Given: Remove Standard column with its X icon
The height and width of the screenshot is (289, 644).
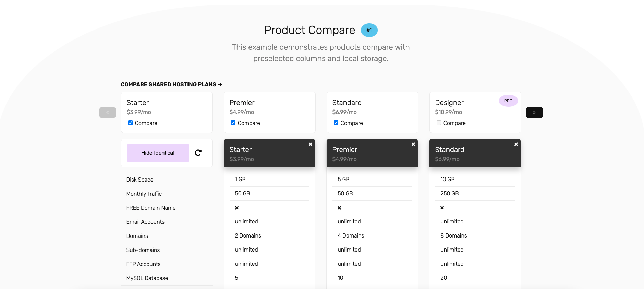Looking at the screenshot, I should pos(516,144).
